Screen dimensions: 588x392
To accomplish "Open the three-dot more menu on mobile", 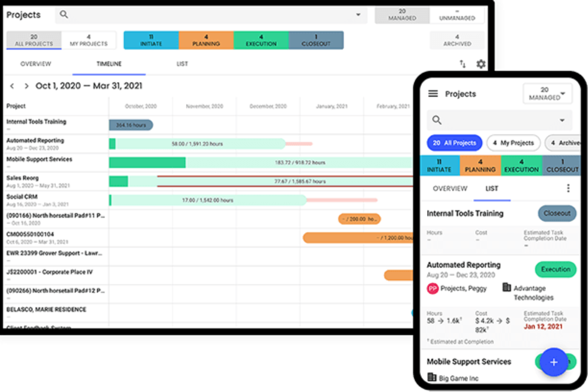I will tap(568, 188).
